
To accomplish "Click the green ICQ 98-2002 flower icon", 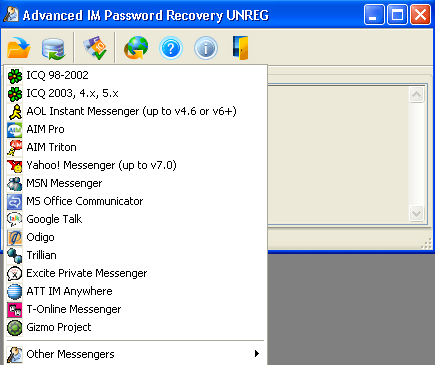I will point(15,76).
